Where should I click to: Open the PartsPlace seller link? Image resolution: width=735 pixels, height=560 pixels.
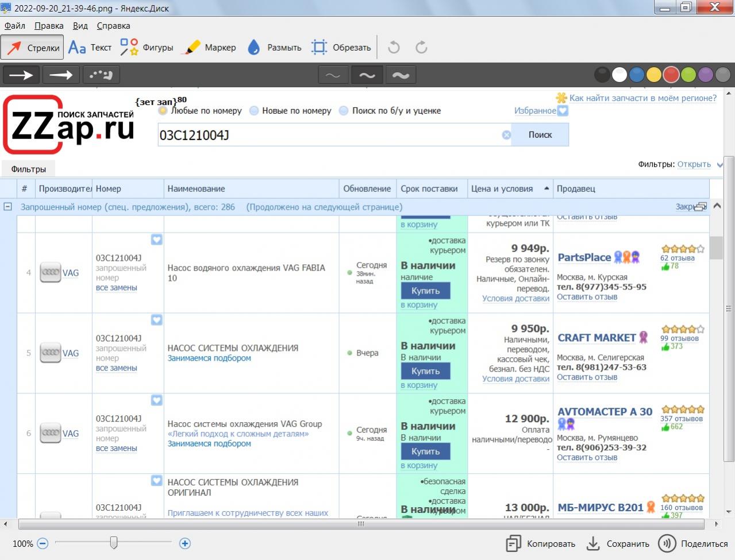[584, 257]
